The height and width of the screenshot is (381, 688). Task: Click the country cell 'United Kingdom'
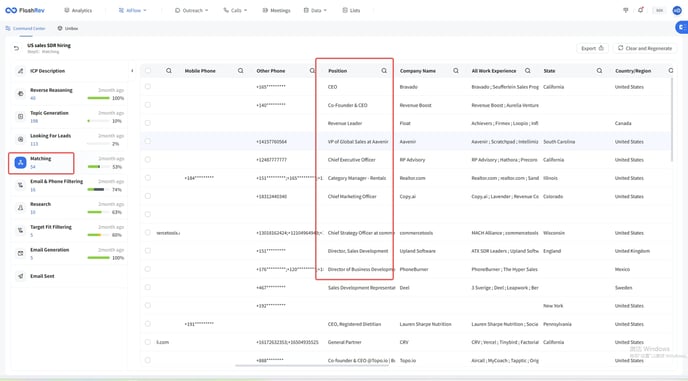(x=632, y=251)
